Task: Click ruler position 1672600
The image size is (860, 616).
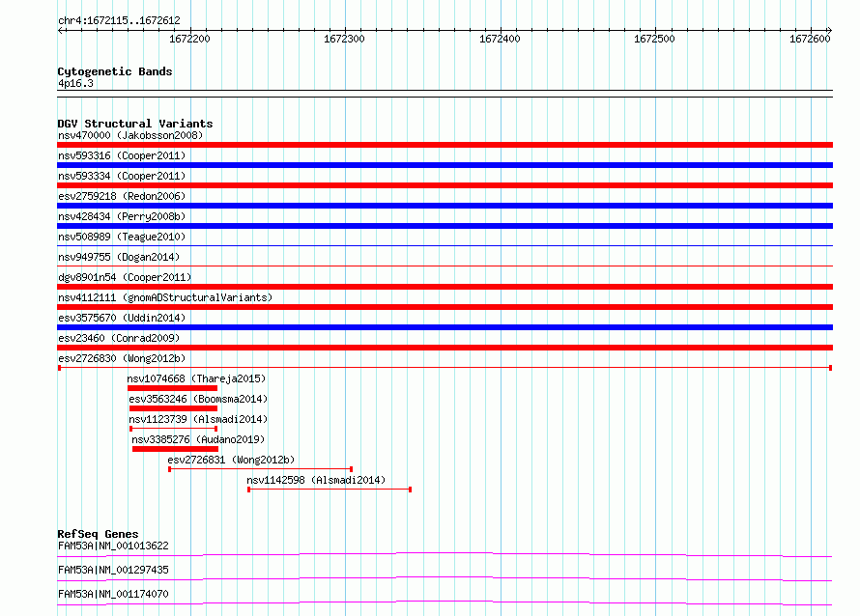Action: click(x=810, y=39)
